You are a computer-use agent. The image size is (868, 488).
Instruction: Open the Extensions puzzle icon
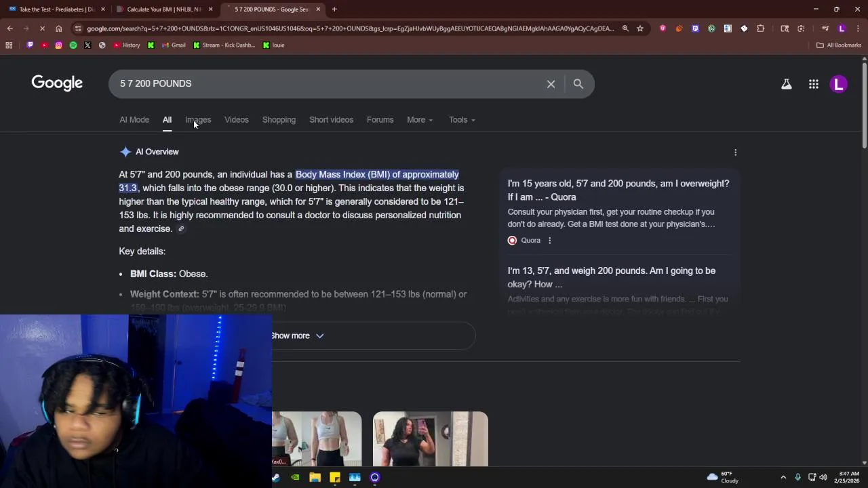point(760,28)
